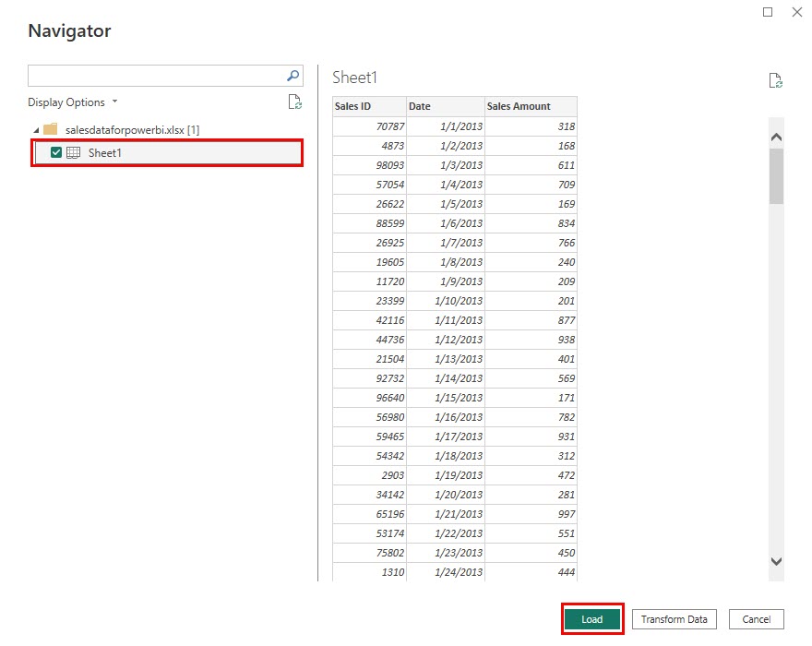Viewport: 812px width, 646px height.
Task: Select the Sheet1 tree item label
Action: point(104,153)
